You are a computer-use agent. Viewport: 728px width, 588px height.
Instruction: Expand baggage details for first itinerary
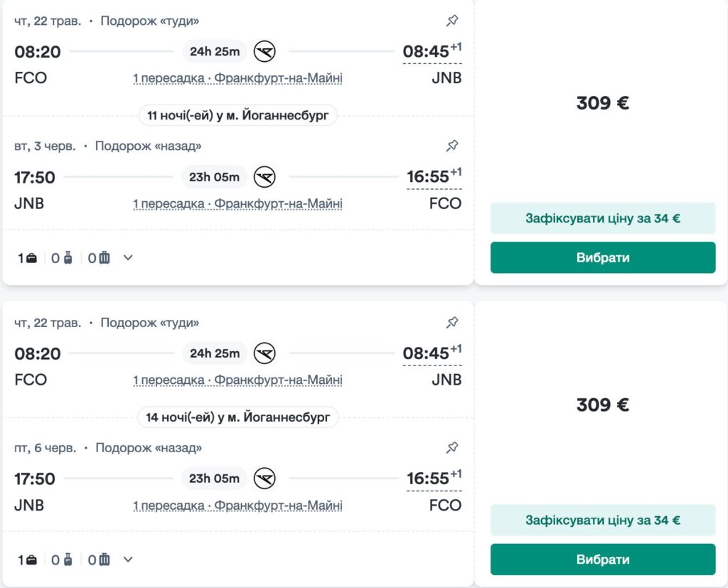[128, 257]
